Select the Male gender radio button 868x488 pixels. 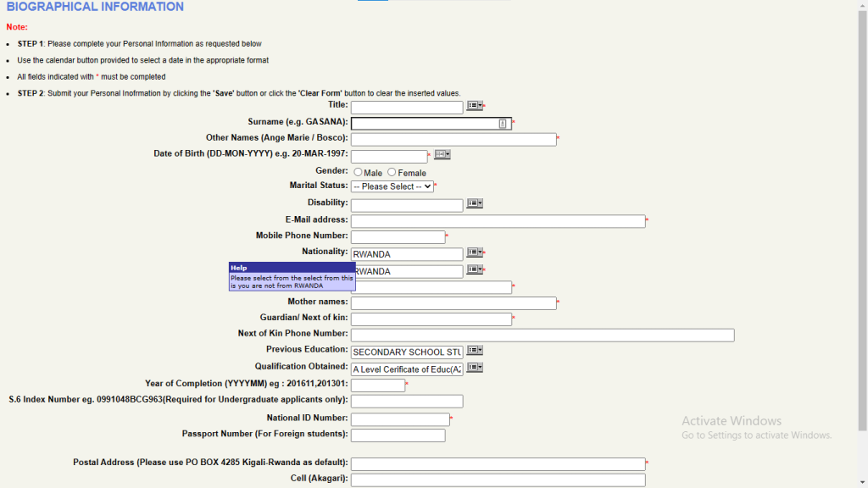coord(358,172)
